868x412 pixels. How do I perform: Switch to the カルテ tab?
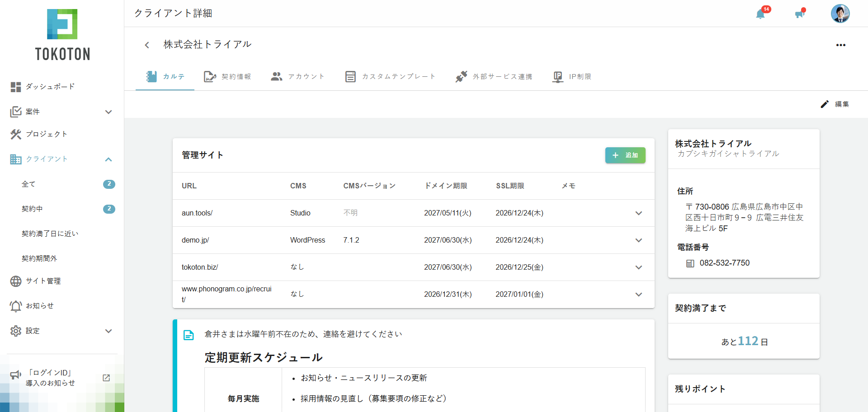click(x=165, y=77)
